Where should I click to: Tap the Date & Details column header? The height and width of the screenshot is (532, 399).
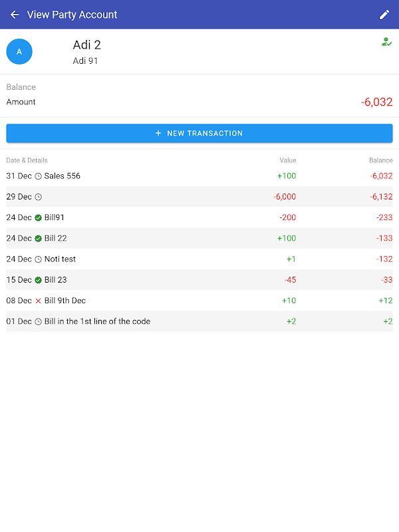pos(27,160)
